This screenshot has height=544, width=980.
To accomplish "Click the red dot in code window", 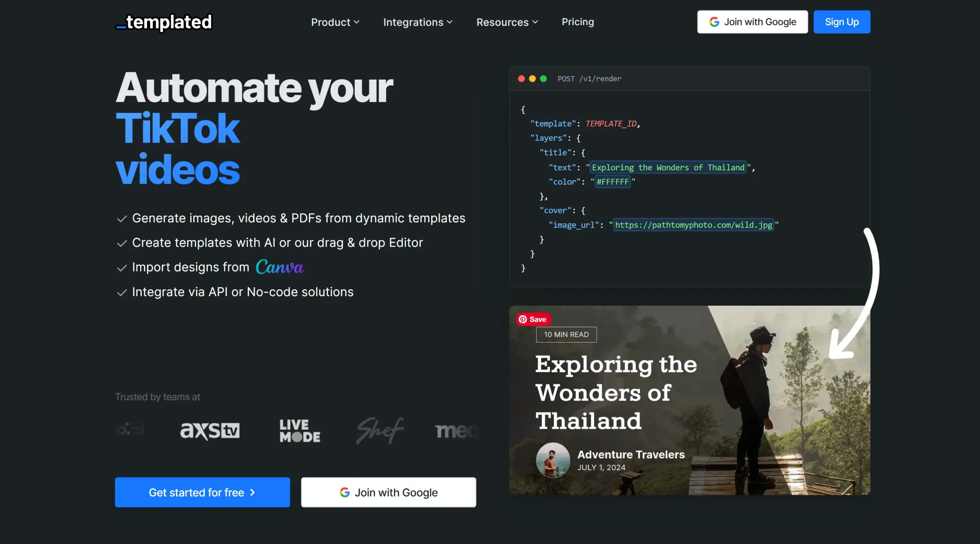I will (521, 78).
